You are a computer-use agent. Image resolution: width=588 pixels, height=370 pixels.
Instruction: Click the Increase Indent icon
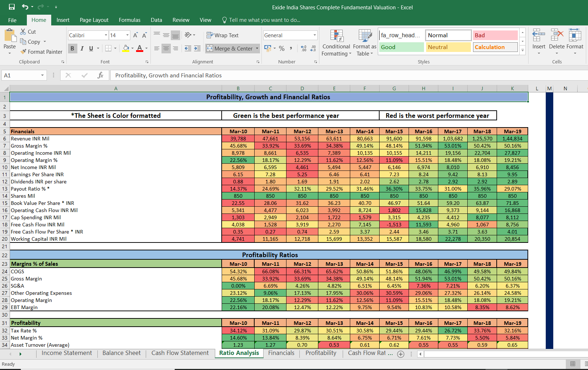coord(197,48)
